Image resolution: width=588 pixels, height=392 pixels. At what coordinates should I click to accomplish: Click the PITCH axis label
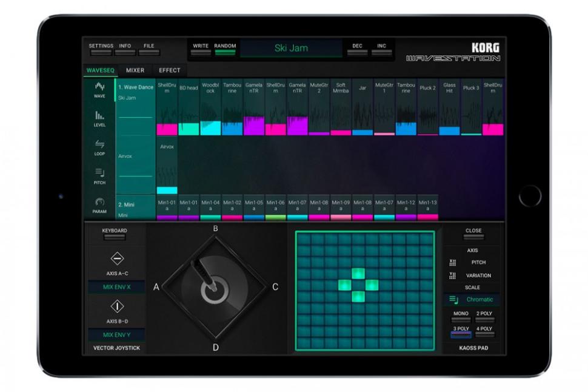point(478,263)
